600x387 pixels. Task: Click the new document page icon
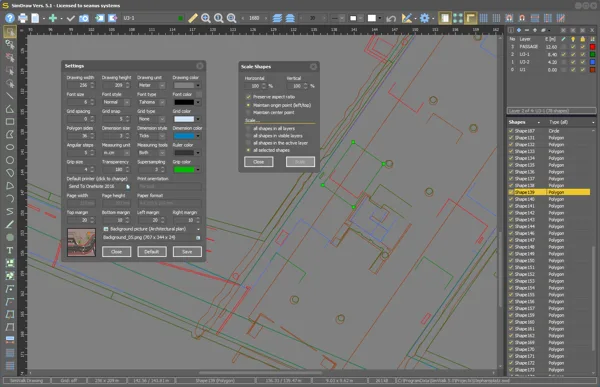coord(35,18)
